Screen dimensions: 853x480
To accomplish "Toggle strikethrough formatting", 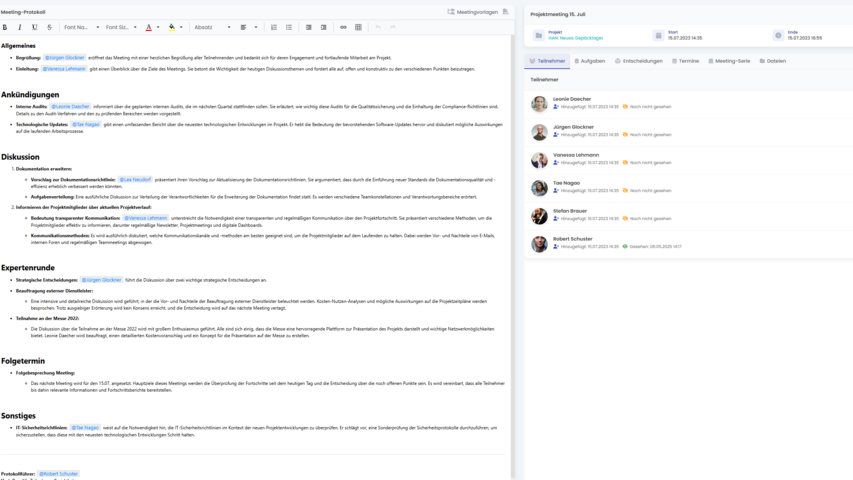I will tap(49, 27).
